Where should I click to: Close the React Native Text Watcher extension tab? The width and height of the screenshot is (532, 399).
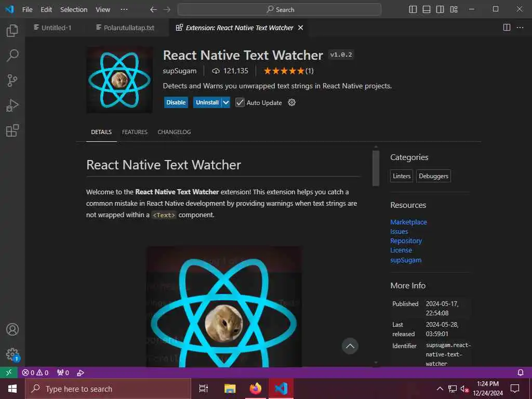301,28
